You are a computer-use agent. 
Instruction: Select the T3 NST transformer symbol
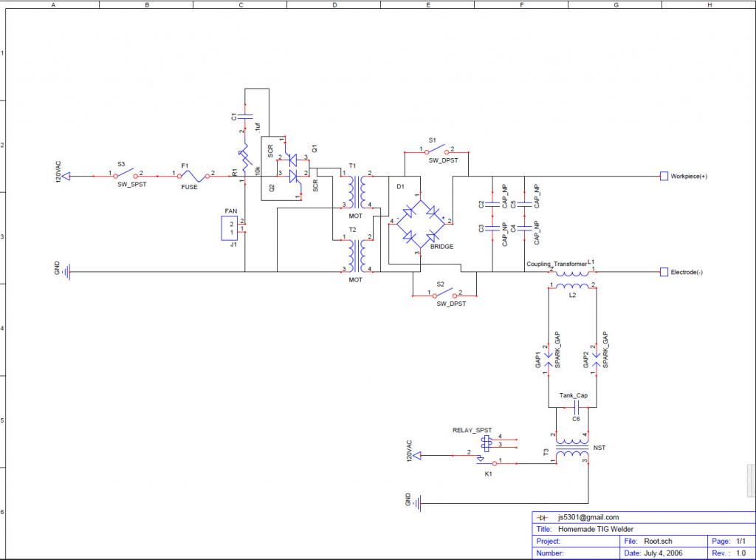(572, 447)
